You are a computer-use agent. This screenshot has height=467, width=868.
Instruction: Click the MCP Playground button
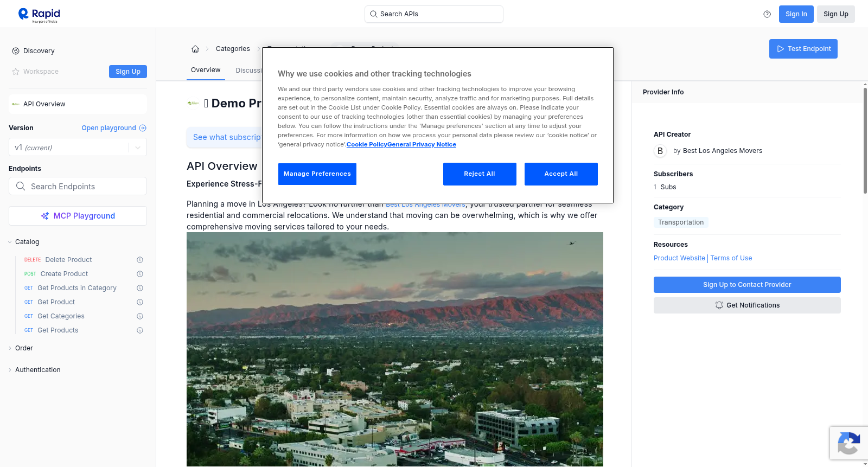[78, 216]
